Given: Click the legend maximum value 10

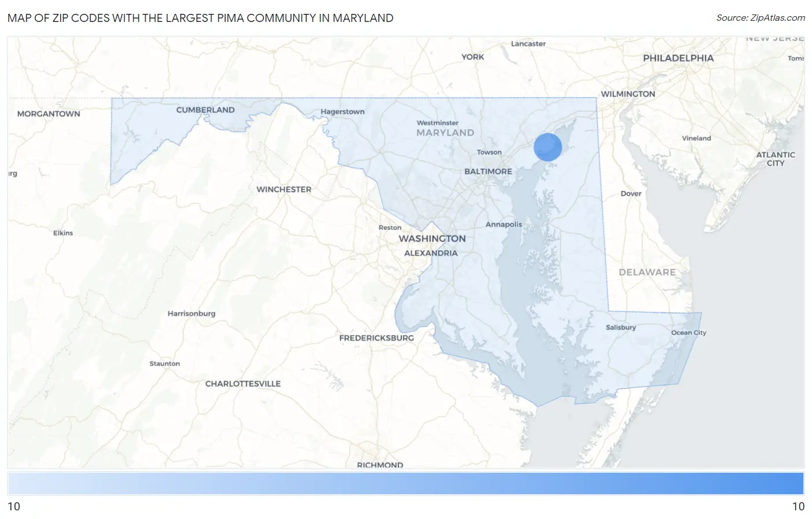Looking at the screenshot, I should [x=798, y=506].
